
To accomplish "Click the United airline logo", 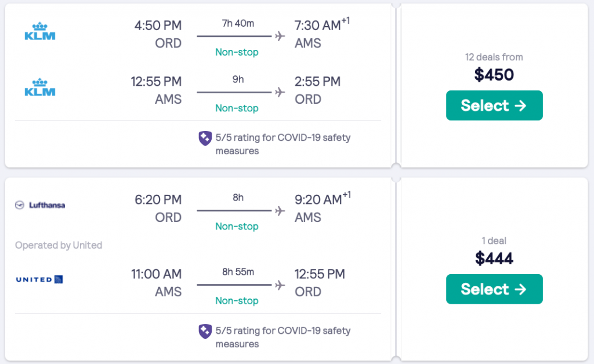I will tap(39, 280).
